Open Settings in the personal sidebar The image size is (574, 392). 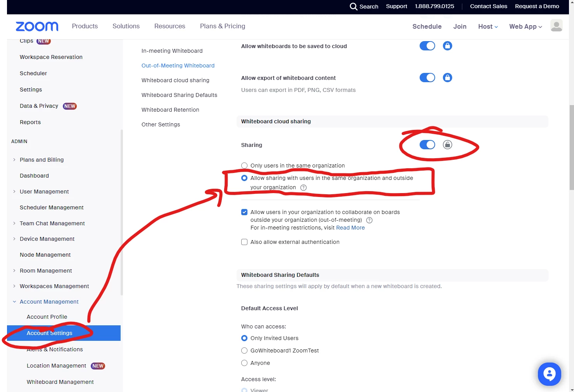[31, 90]
